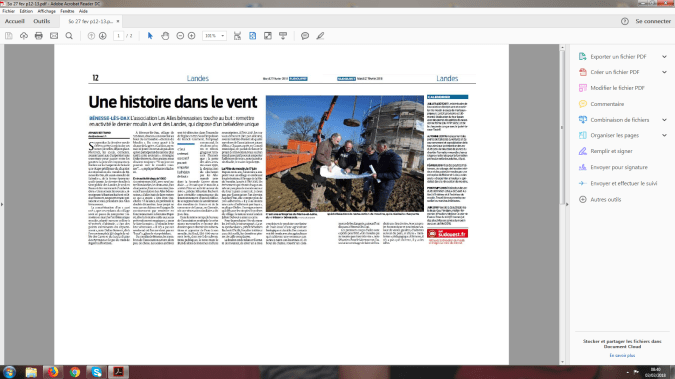Open Organiser les pages tool
This screenshot has width=675, height=379.
pyautogui.click(x=614, y=135)
